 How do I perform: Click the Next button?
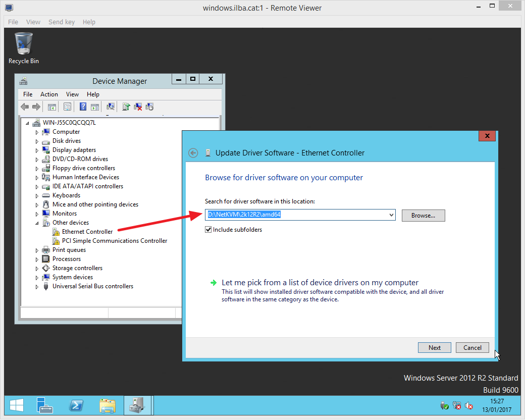pyautogui.click(x=434, y=348)
